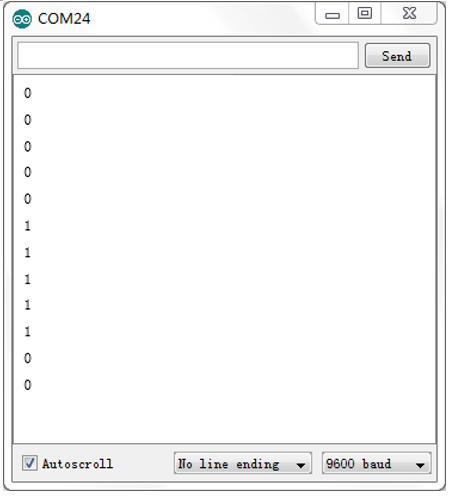Screen dimensions: 451x496
Task: Expand the 9600 baud rate dropdown
Action: [x=376, y=463]
